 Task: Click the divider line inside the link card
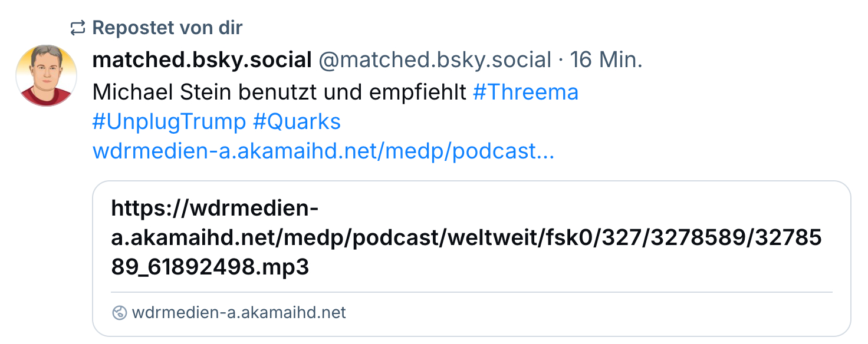point(472,292)
